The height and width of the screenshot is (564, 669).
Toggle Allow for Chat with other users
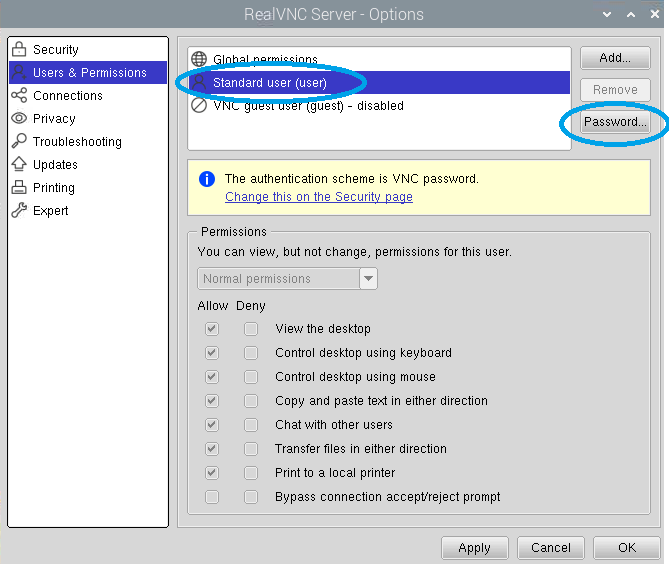tap(212, 425)
